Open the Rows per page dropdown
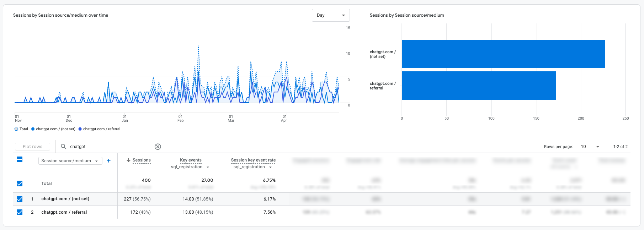This screenshot has width=644, height=230. (x=590, y=147)
